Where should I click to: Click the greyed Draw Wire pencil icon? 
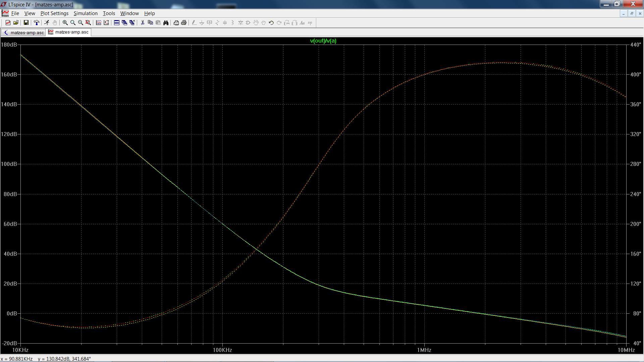pyautogui.click(x=194, y=23)
